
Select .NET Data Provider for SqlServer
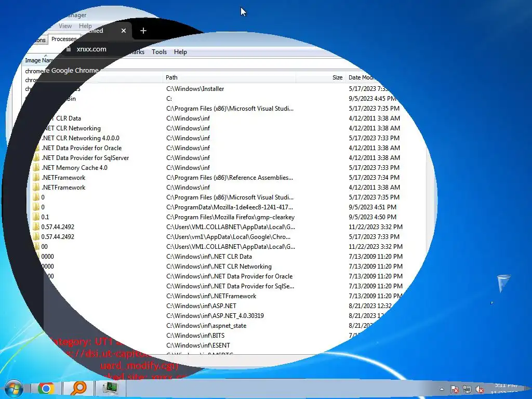(x=85, y=158)
